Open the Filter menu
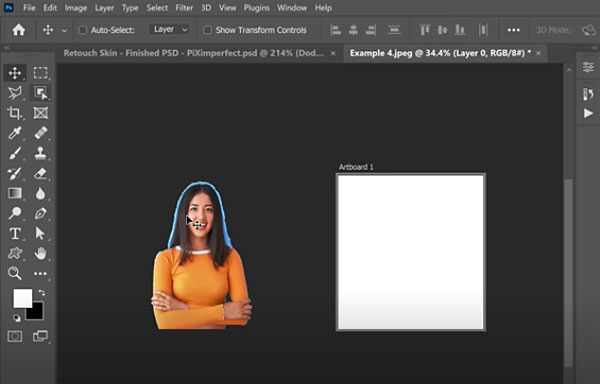Screen dimensions: 600x384 (184, 8)
